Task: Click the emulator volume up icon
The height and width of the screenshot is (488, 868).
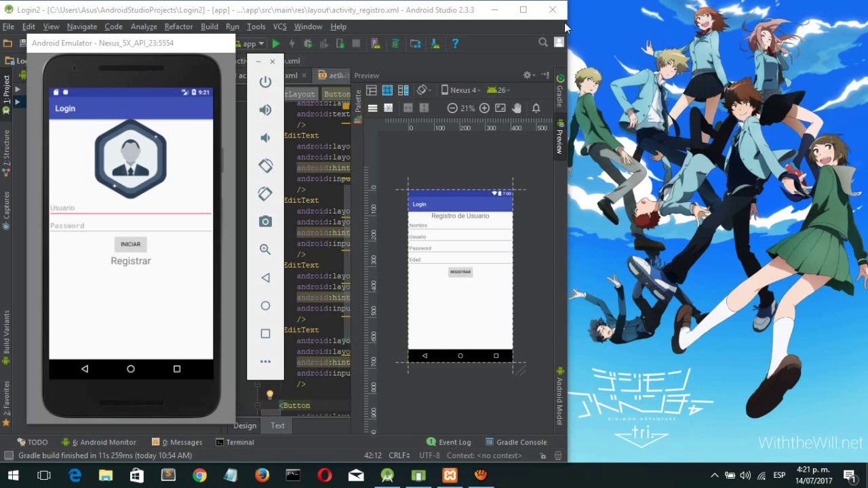Action: click(x=265, y=110)
